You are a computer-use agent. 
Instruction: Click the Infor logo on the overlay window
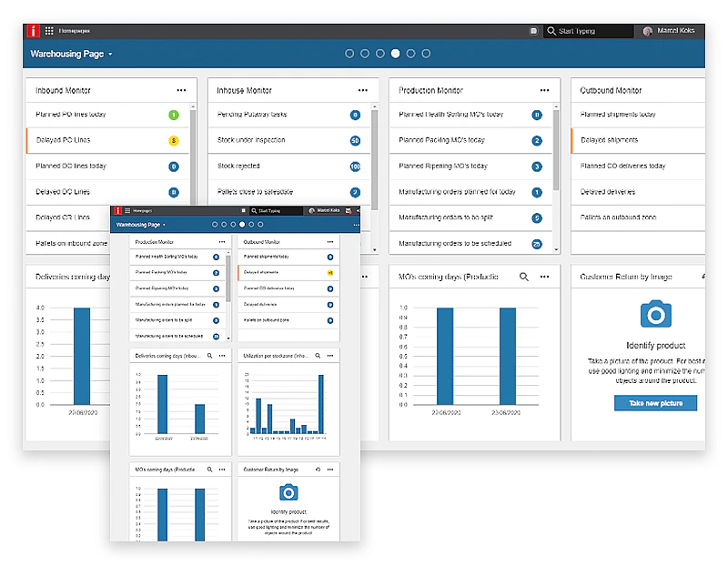point(116,210)
